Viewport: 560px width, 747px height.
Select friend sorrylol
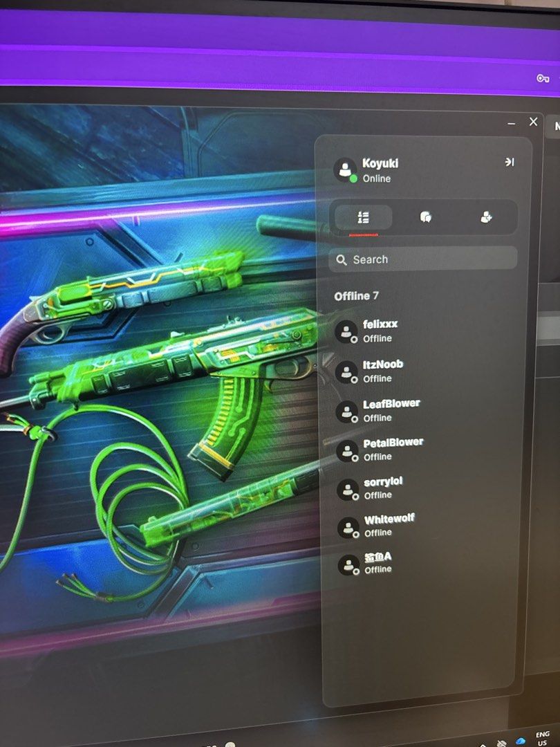click(424, 488)
